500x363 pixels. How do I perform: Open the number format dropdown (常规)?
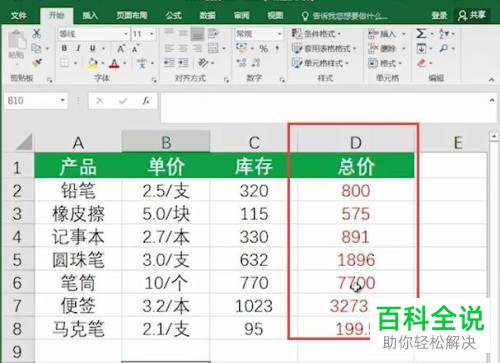279,34
